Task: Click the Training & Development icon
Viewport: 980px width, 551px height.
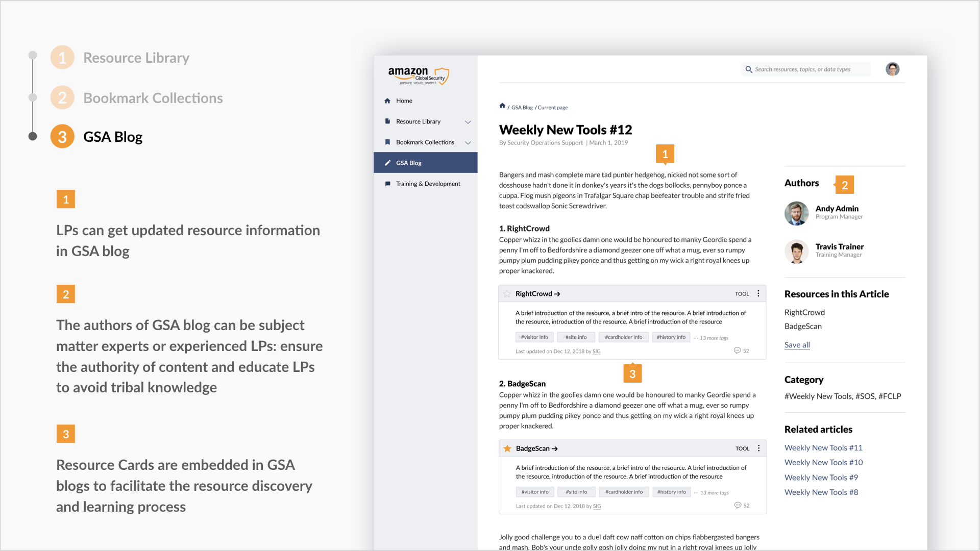Action: point(387,184)
